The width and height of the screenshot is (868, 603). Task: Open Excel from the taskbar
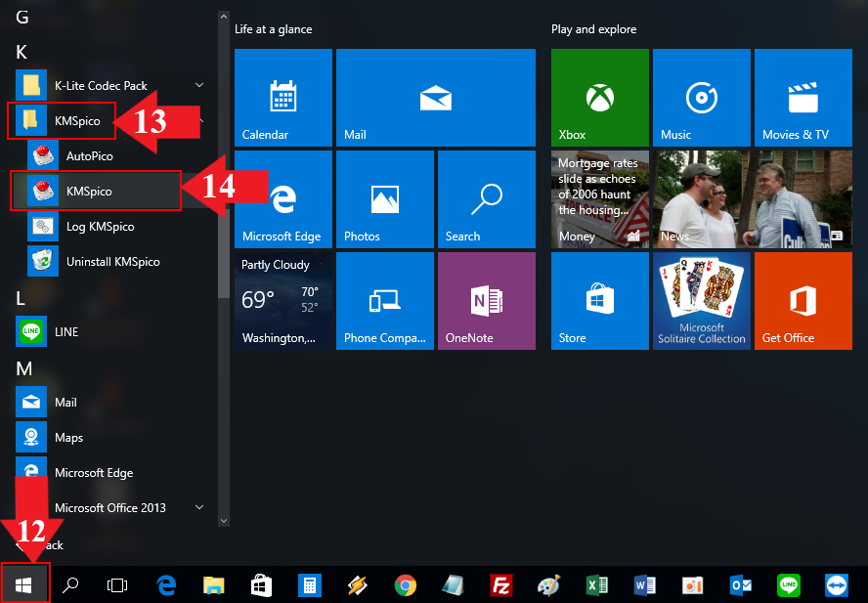[x=596, y=584]
